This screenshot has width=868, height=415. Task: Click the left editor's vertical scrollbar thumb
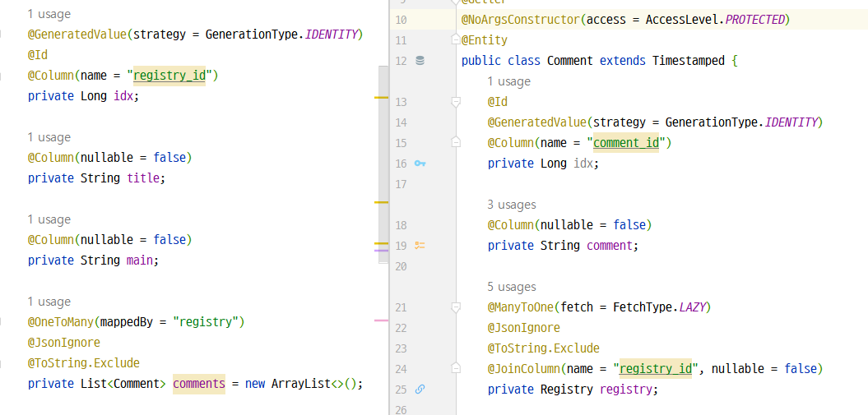tap(383, 164)
